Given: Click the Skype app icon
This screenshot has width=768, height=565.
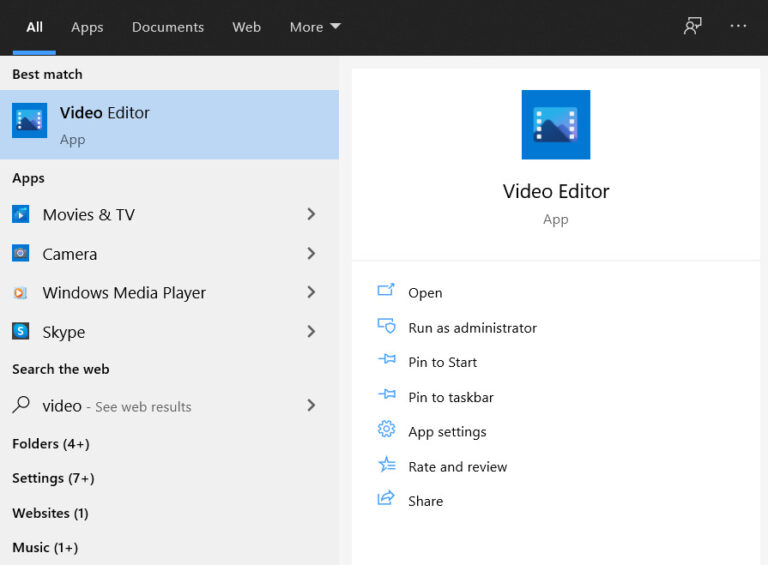Looking at the screenshot, I should point(21,331).
